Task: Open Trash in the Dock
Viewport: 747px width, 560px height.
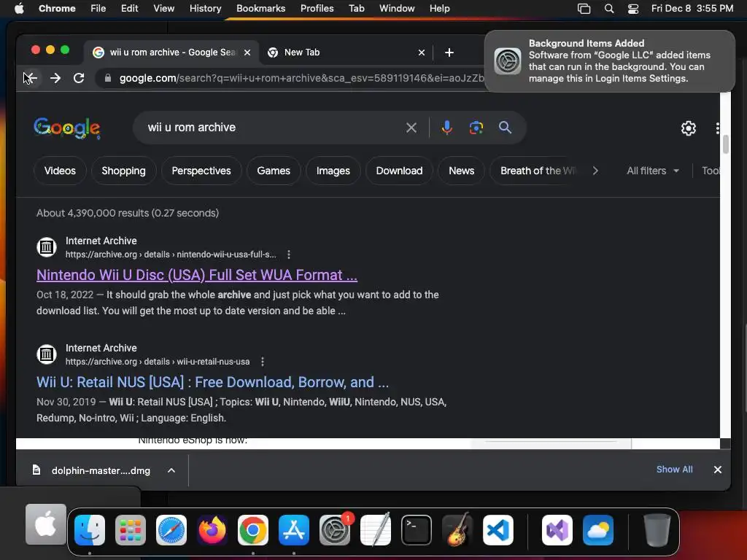Action: (x=657, y=530)
